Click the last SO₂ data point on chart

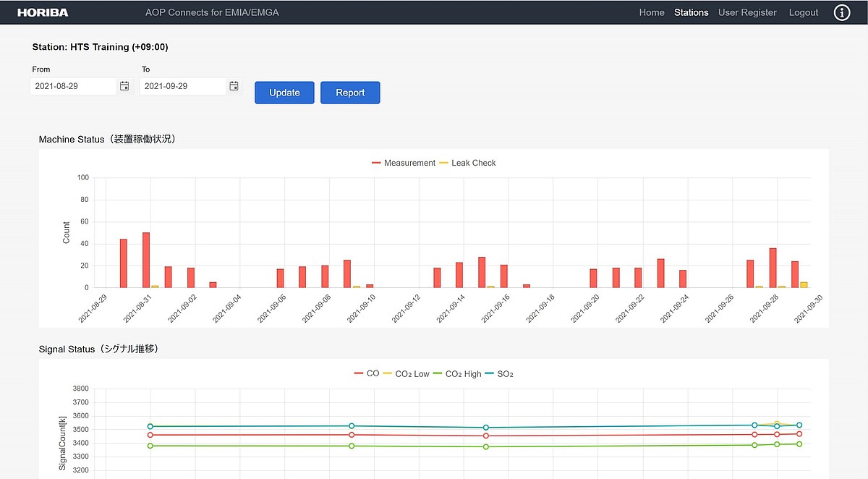pyautogui.click(x=799, y=425)
